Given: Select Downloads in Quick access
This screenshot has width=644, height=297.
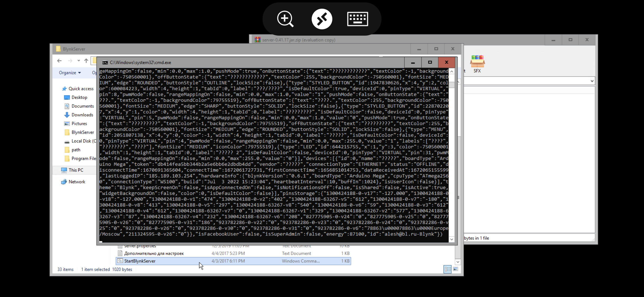Looking at the screenshot, I should pyautogui.click(x=82, y=115).
